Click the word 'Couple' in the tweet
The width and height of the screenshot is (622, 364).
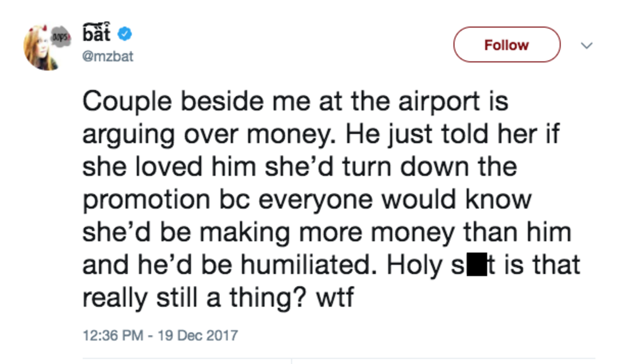(127, 103)
